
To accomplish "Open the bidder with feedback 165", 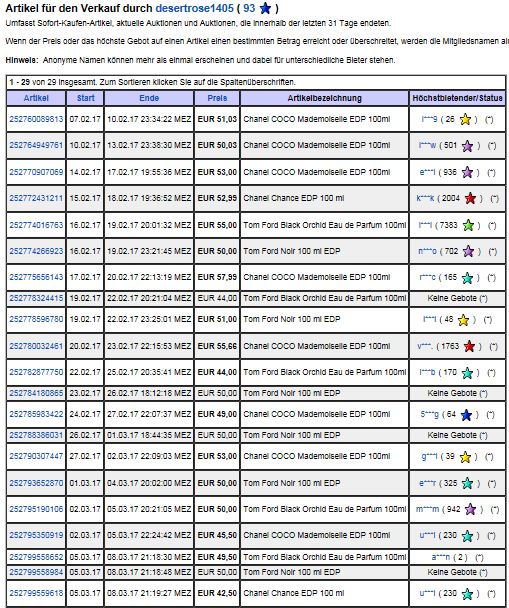I will coord(428,277).
